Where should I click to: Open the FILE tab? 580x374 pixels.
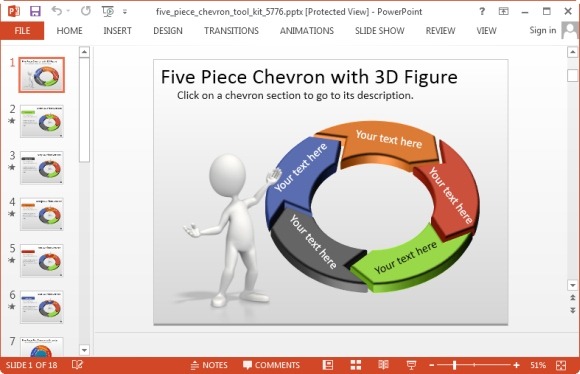[x=22, y=31]
